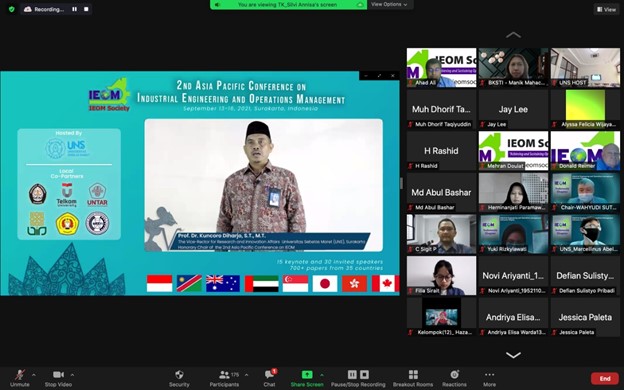Click the Australia flag in shared slide

(223, 283)
